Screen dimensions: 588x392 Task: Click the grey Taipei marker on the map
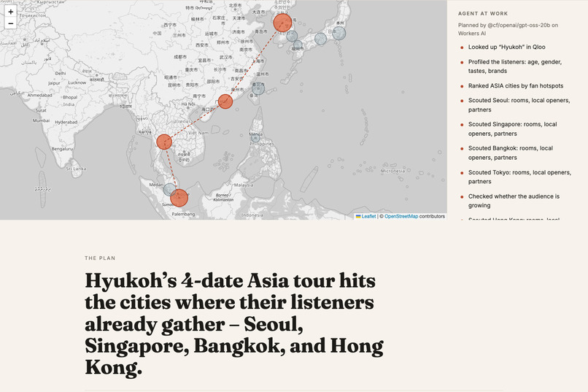pos(258,88)
